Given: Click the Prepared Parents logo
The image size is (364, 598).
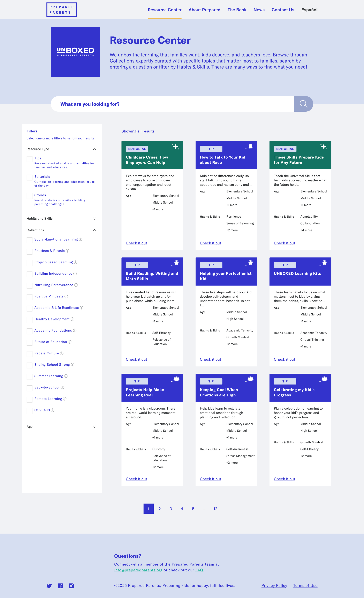Looking at the screenshot, I should [x=62, y=10].
